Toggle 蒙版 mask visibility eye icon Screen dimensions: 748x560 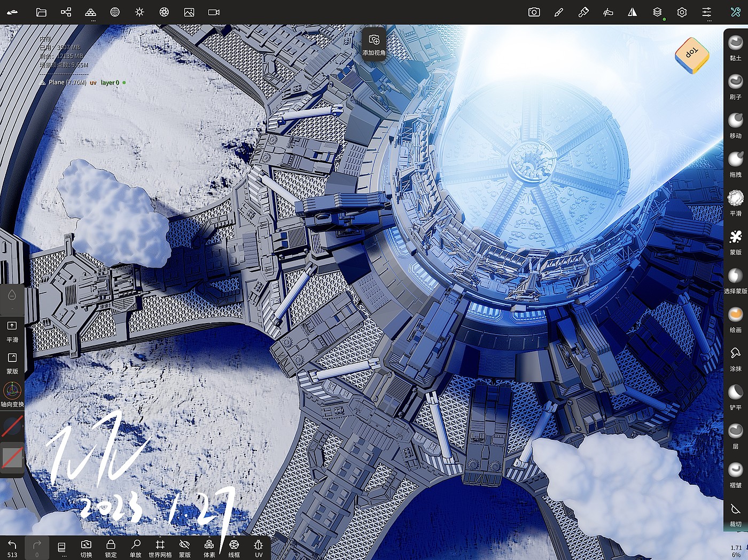[x=185, y=547]
